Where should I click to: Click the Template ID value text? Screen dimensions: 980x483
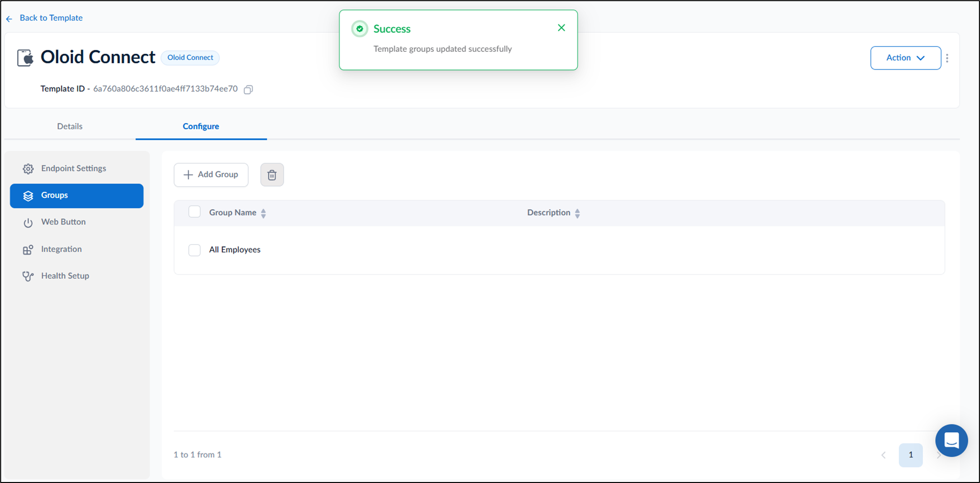coord(165,89)
